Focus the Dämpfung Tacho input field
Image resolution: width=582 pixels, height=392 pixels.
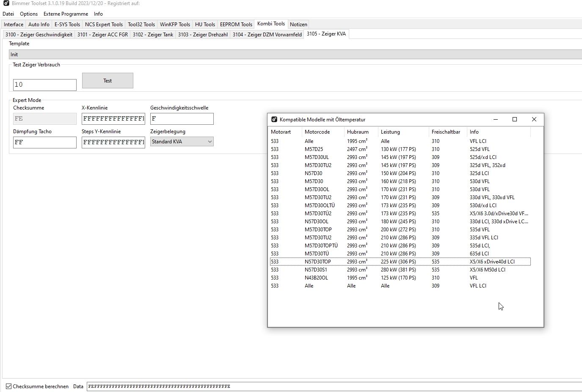[x=45, y=143]
